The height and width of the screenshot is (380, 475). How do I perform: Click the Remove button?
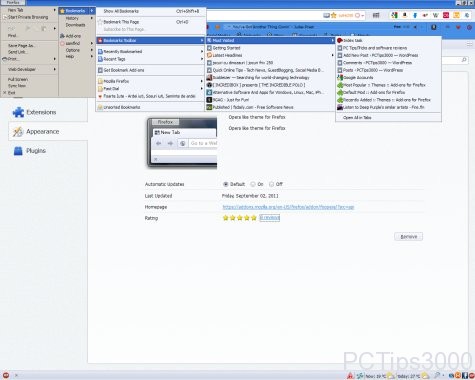408,236
